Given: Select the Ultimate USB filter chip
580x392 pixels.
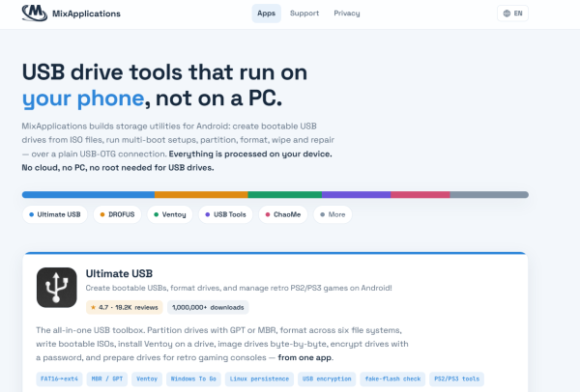Looking at the screenshot, I should click(x=55, y=214).
